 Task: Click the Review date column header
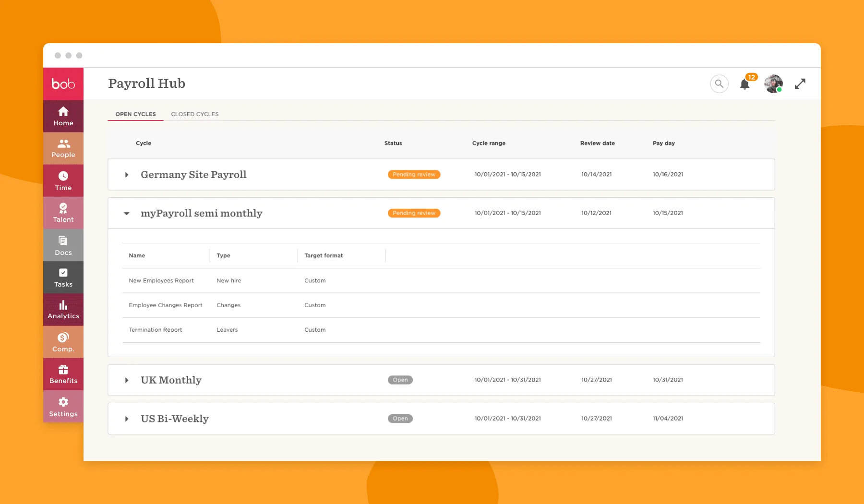(x=598, y=143)
